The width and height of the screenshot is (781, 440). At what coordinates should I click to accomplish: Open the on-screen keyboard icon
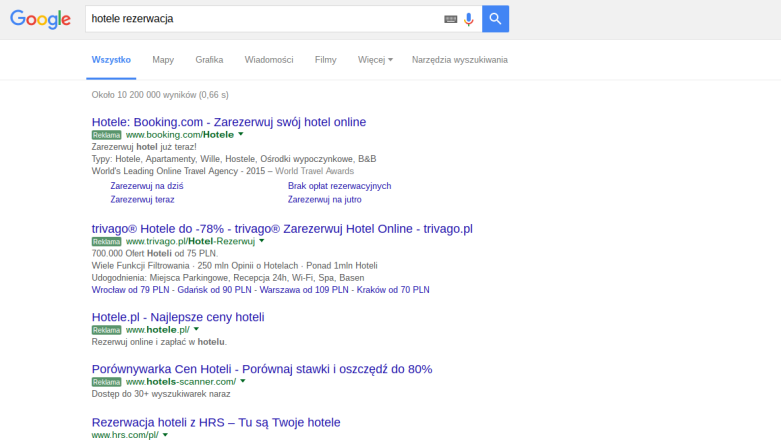[450, 19]
